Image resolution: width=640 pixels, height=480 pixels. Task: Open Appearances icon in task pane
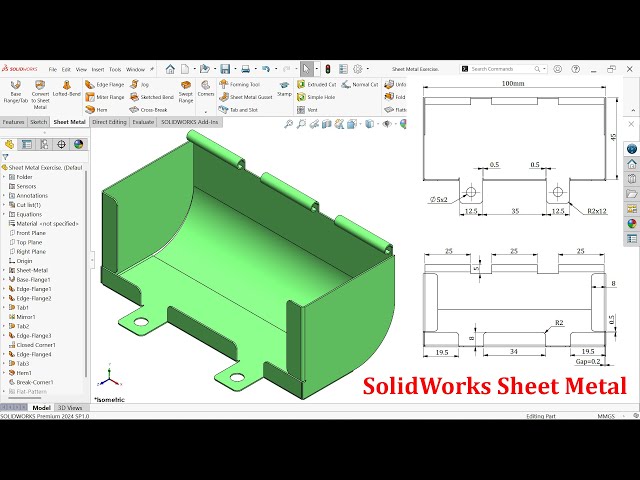tap(632, 224)
